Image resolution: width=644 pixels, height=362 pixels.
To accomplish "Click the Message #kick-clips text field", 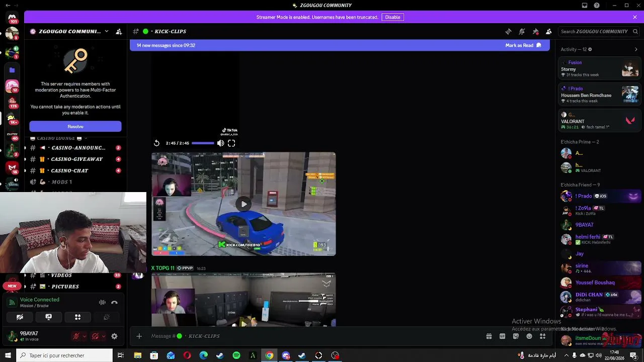I will point(312,336).
